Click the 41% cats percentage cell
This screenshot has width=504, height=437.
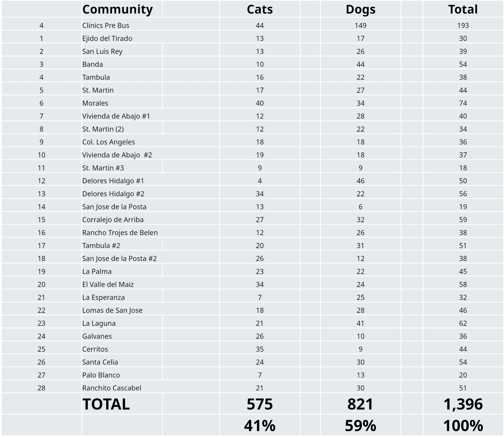pos(260,425)
